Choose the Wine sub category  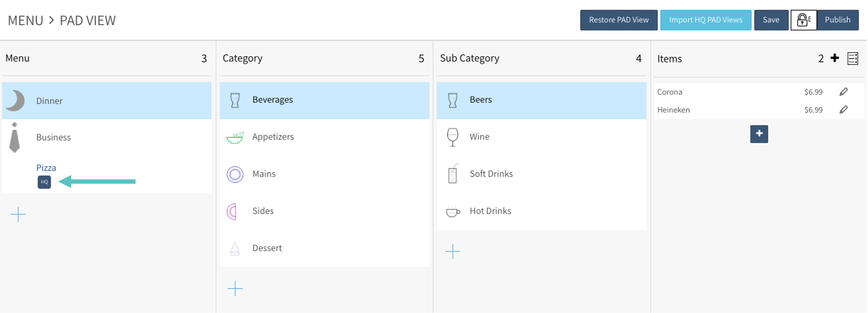[479, 137]
